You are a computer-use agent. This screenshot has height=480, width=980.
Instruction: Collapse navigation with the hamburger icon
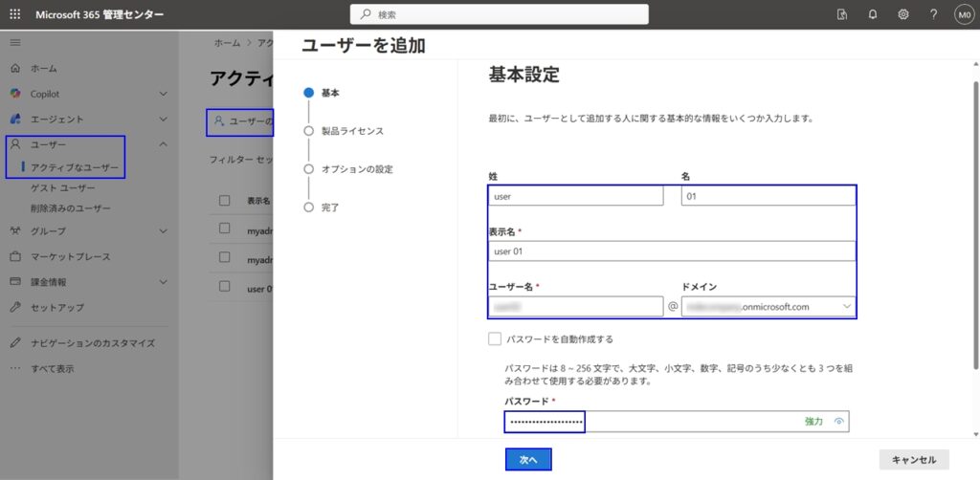14,43
